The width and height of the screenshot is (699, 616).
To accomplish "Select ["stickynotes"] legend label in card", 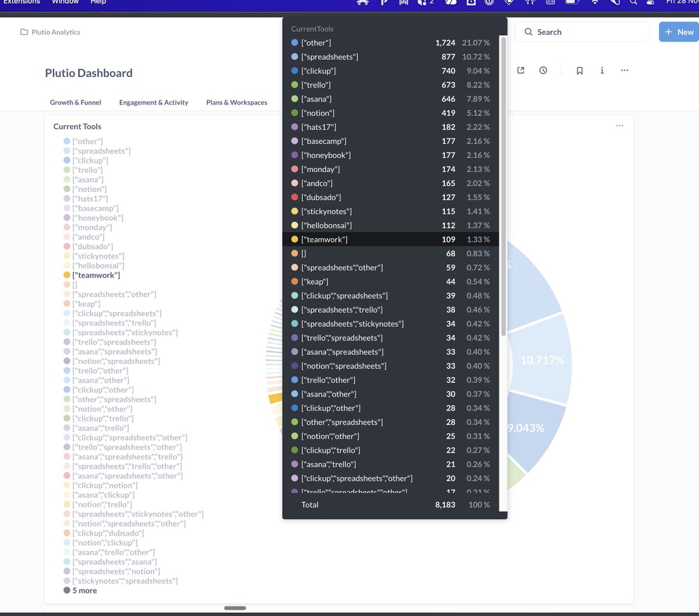I will (x=98, y=256).
